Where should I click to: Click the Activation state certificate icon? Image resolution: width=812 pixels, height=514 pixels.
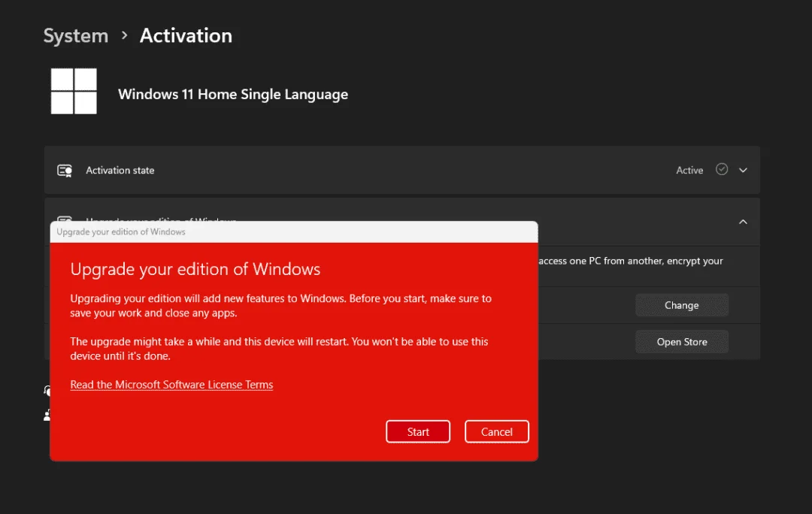click(x=65, y=171)
